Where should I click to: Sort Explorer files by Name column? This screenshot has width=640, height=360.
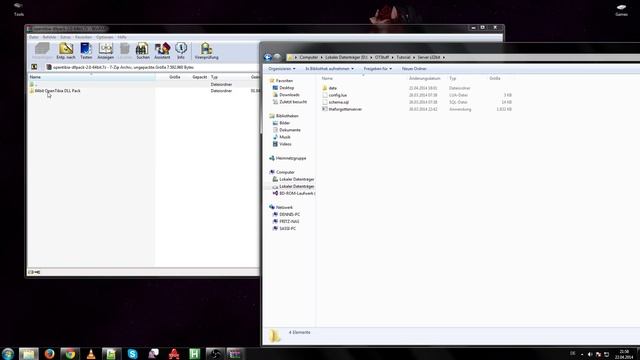[327, 78]
